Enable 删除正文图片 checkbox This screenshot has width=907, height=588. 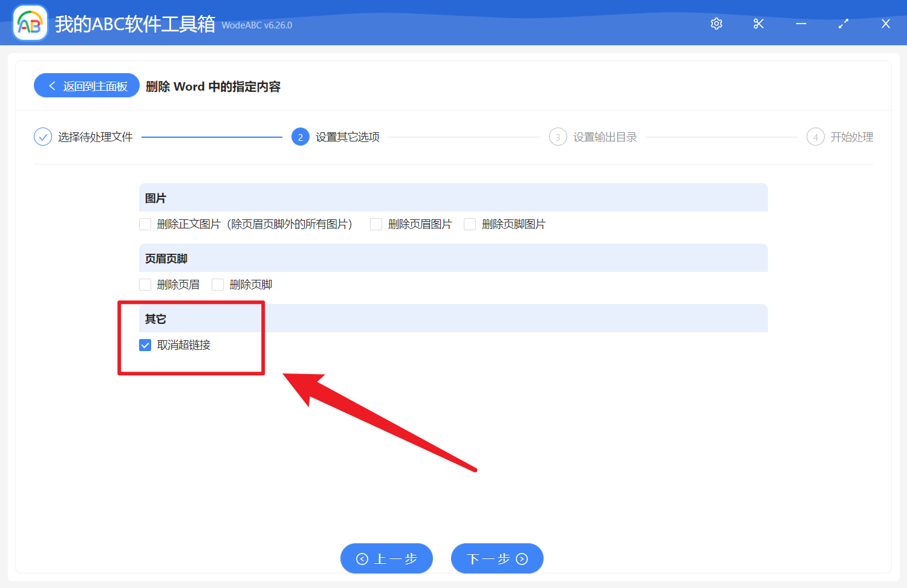click(145, 224)
